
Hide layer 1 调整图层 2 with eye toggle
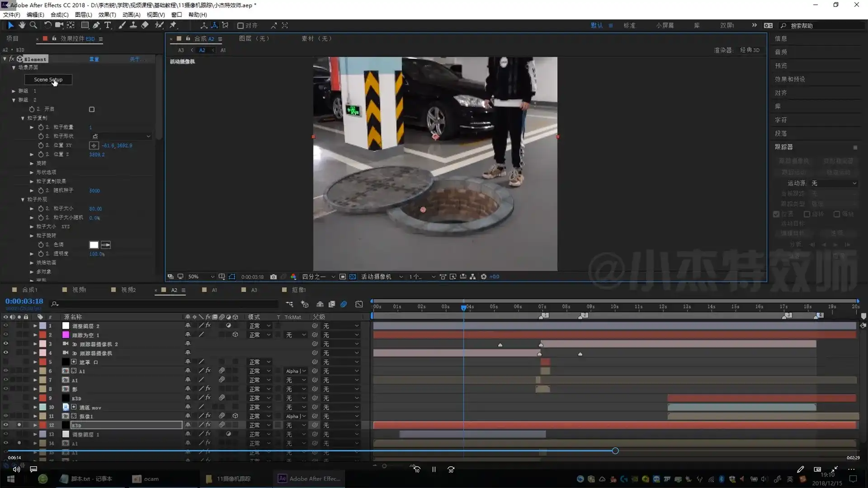6,326
